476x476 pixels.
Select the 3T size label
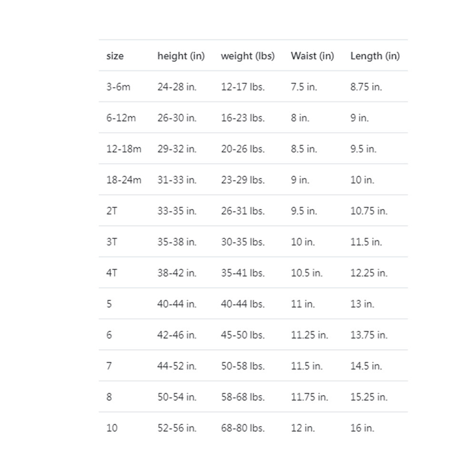pyautogui.click(x=111, y=242)
